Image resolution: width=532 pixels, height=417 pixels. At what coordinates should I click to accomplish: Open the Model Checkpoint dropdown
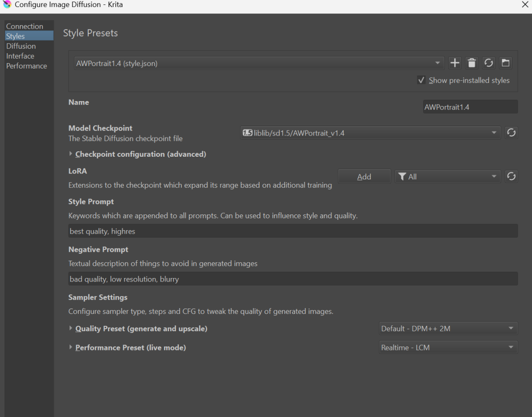point(370,133)
